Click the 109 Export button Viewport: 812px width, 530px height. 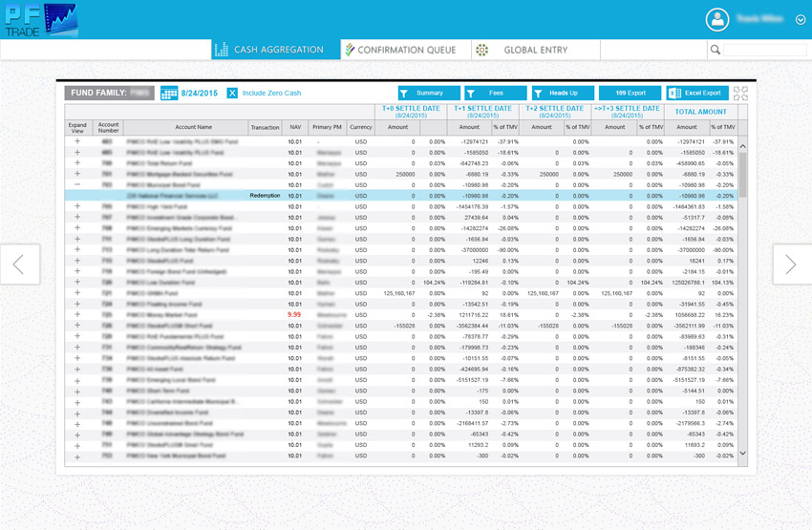[630, 94]
